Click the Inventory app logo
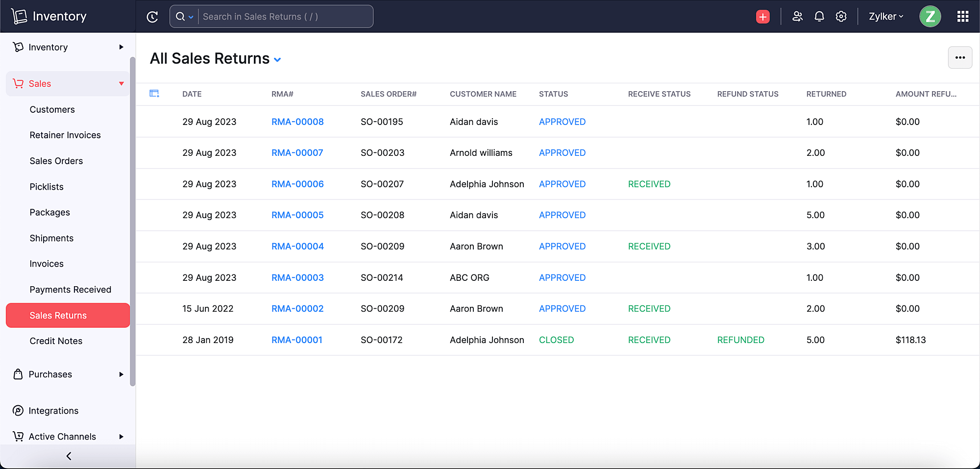 (x=20, y=16)
